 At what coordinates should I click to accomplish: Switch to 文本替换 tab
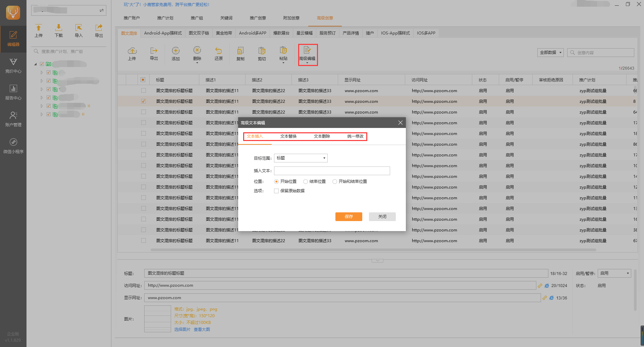coord(288,136)
